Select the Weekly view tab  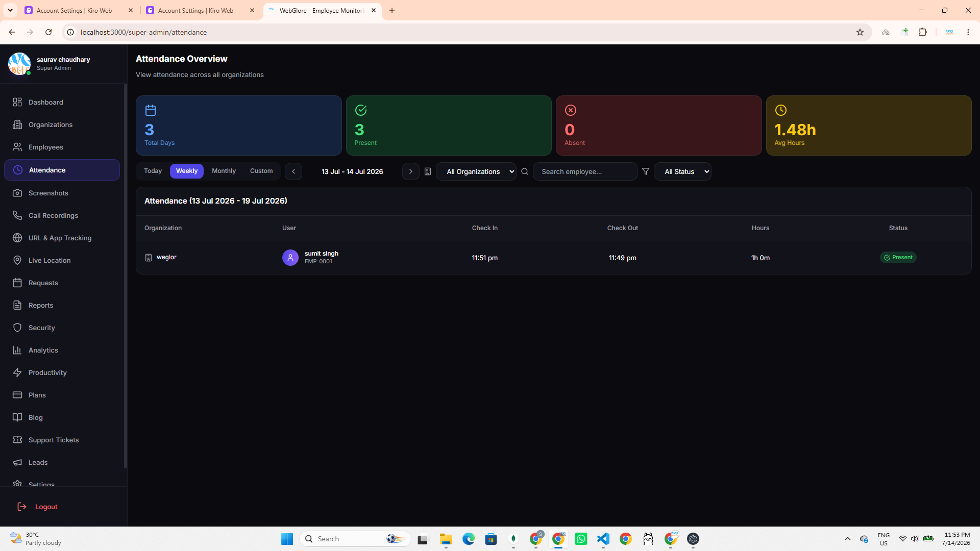[187, 171]
